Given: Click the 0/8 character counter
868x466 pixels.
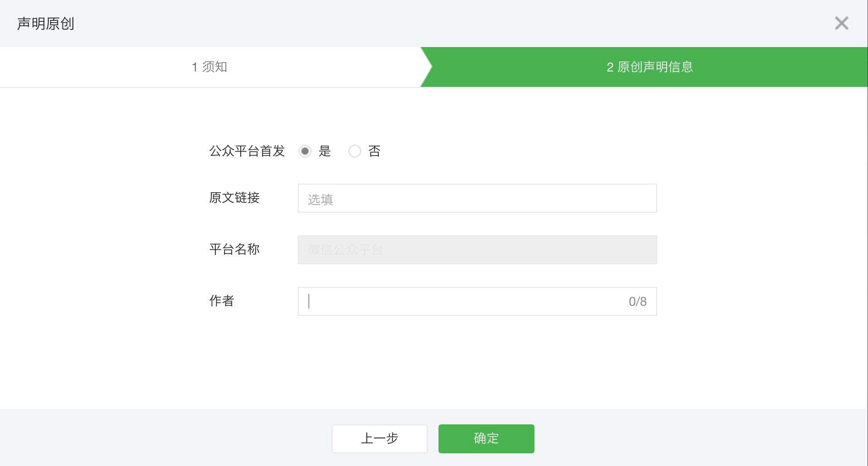Looking at the screenshot, I should point(637,301).
